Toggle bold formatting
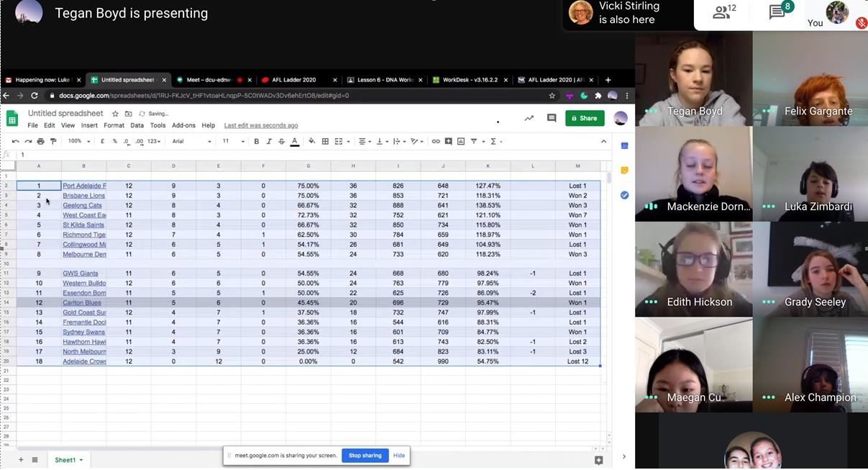Screen dimensions: 868x470 256,141
